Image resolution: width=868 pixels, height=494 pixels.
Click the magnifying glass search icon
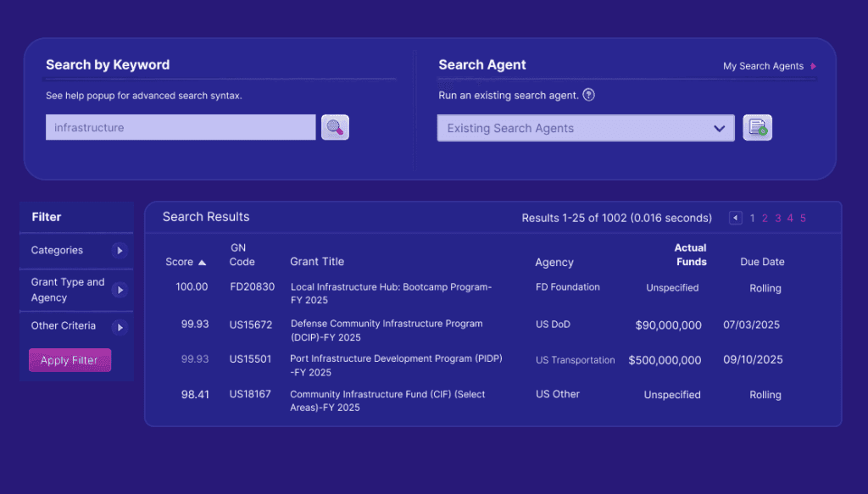[335, 128]
